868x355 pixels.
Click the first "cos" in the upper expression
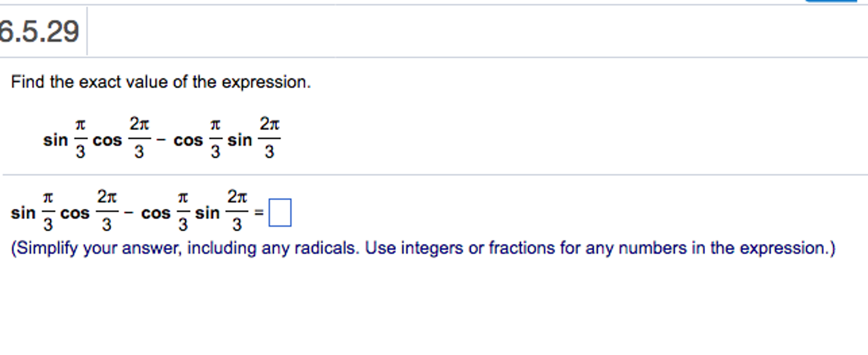point(107,140)
